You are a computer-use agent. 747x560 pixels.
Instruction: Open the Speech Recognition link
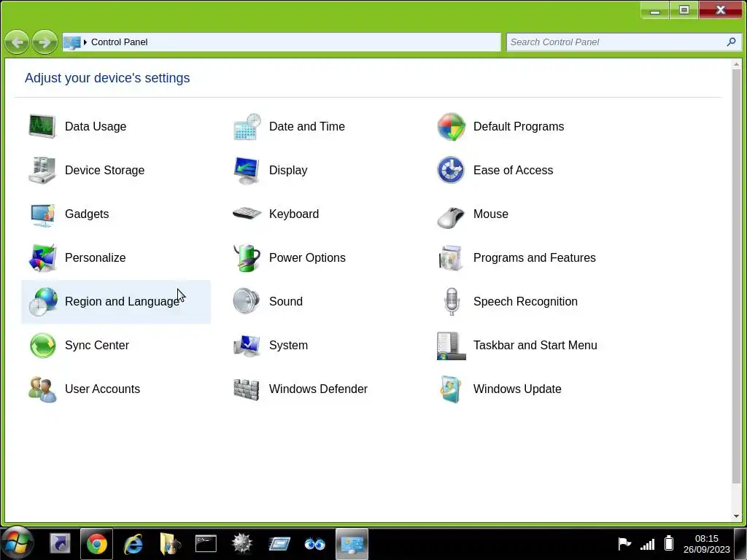[x=525, y=301]
